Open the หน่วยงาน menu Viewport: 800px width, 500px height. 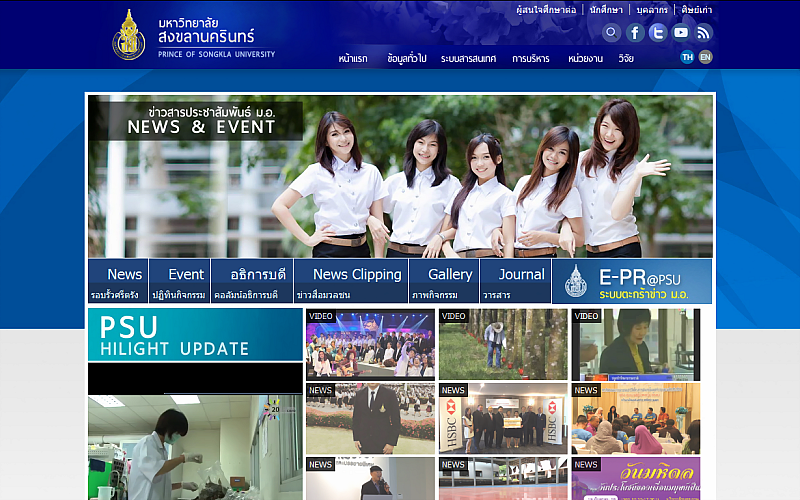(x=585, y=59)
